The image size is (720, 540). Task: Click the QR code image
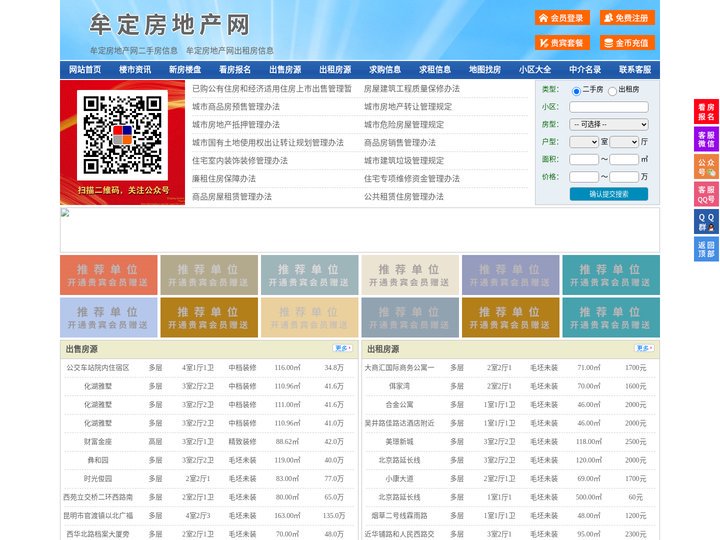tap(122, 135)
